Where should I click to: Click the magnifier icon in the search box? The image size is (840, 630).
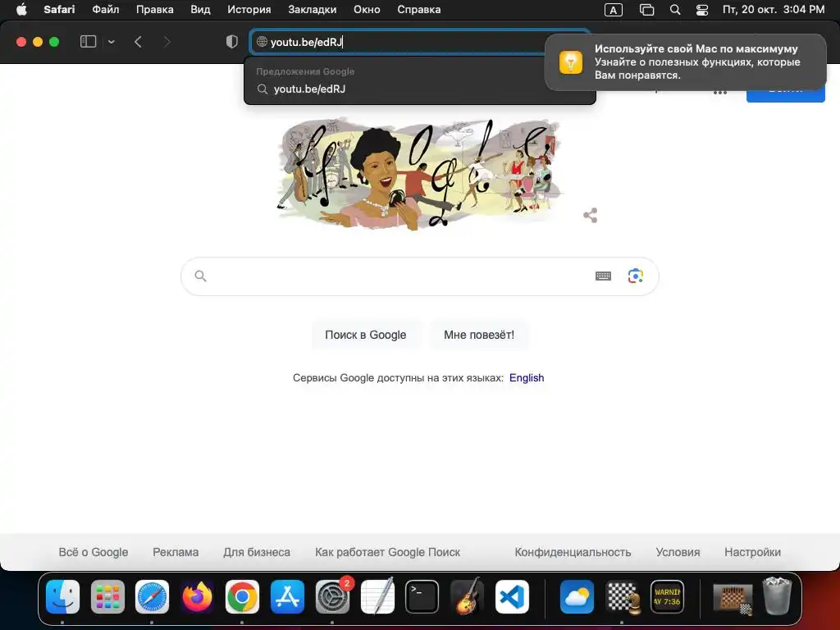[200, 276]
